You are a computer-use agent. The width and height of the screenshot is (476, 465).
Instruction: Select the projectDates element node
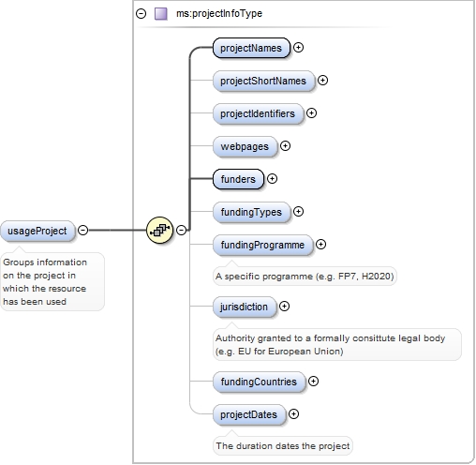pyautogui.click(x=249, y=414)
